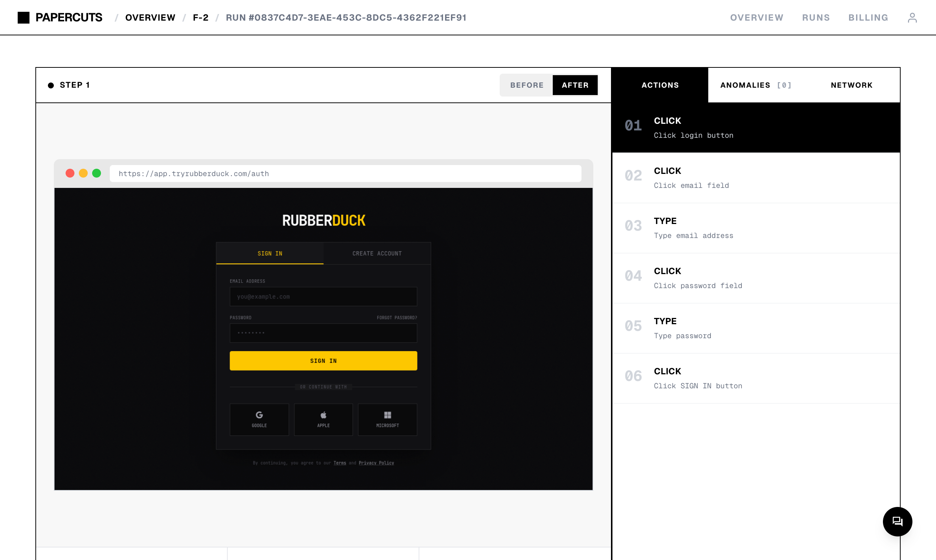Click the Apple sign-in icon
936x560 pixels.
323,415
